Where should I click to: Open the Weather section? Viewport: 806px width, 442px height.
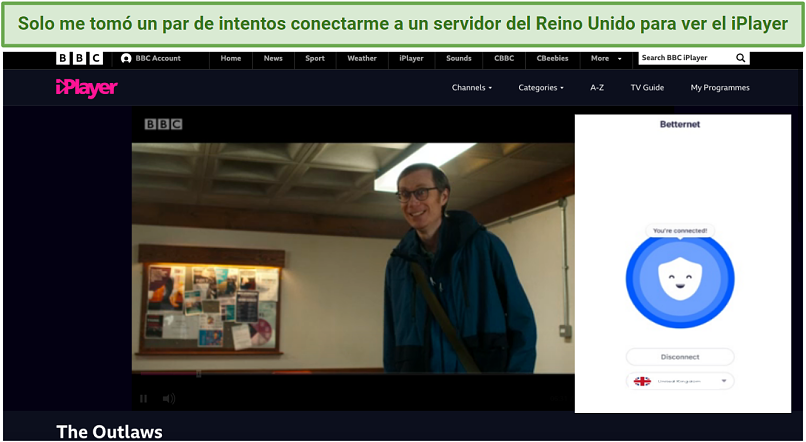[x=362, y=59]
